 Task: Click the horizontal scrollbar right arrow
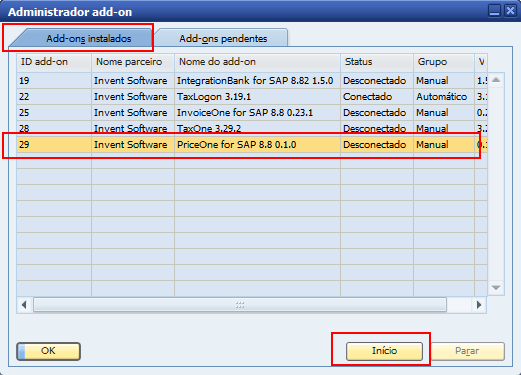click(479, 305)
